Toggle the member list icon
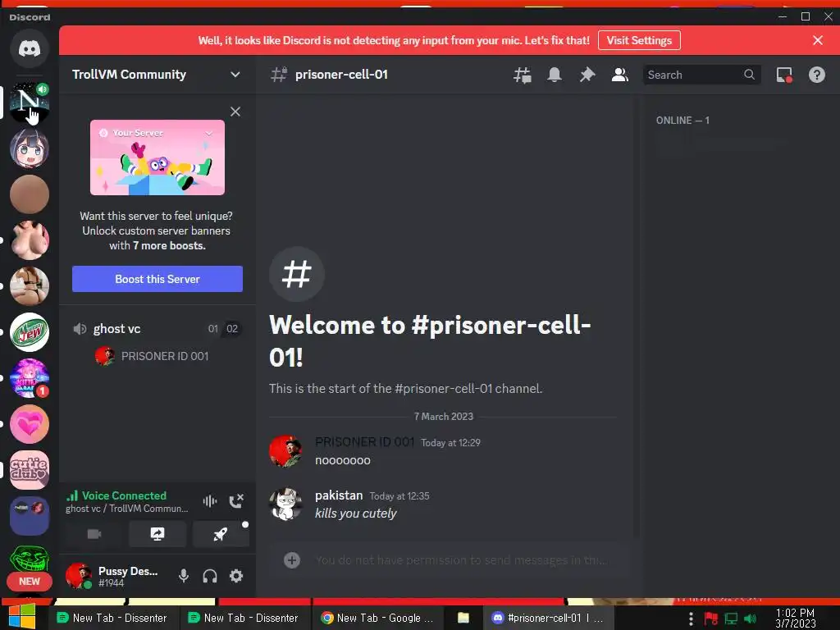The width and height of the screenshot is (840, 630). (x=620, y=75)
